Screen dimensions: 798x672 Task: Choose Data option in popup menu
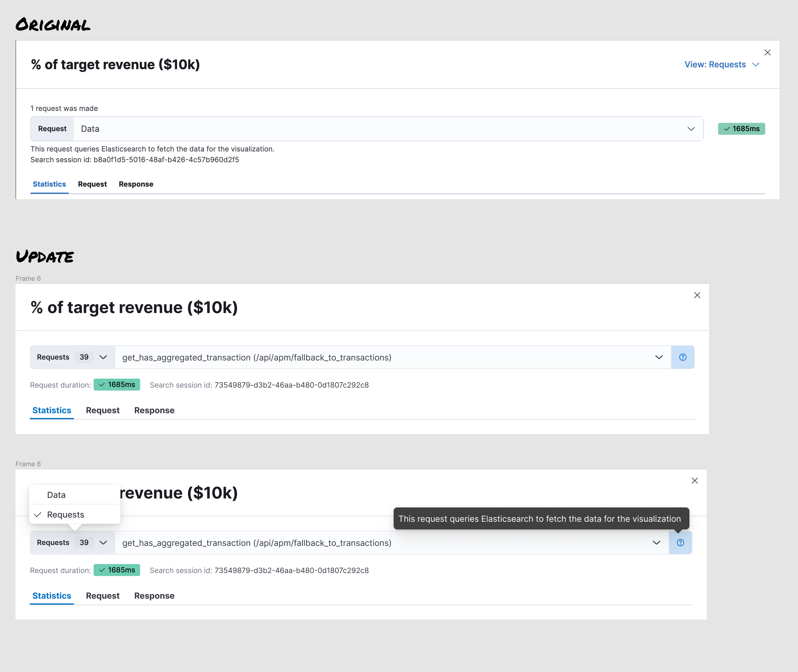tap(56, 495)
